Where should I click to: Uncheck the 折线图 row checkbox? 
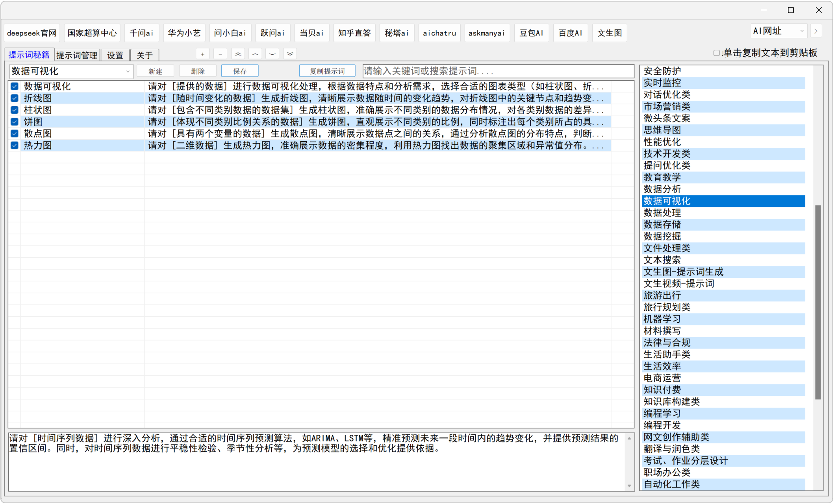coord(15,98)
